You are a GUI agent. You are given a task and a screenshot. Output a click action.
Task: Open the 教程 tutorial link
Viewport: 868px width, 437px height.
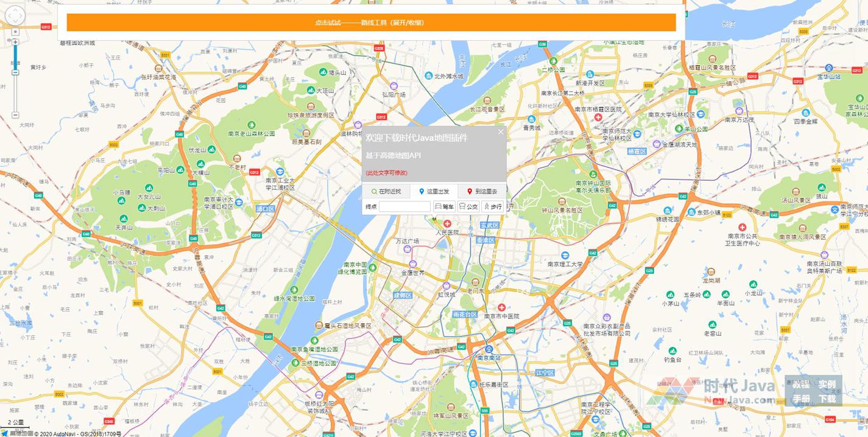click(801, 385)
